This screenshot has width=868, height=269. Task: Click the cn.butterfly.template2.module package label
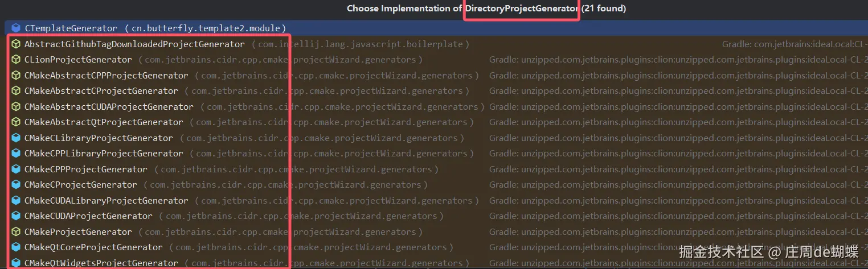[205, 28]
